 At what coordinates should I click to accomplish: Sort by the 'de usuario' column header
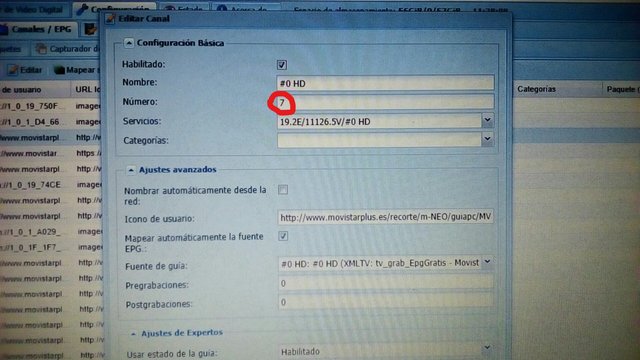tap(35, 89)
